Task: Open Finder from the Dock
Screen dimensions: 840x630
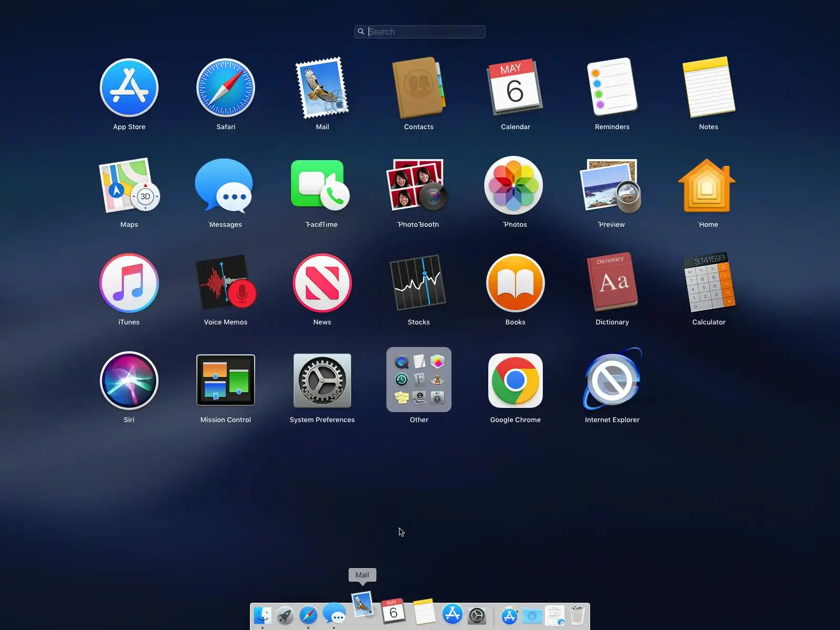Action: (262, 615)
